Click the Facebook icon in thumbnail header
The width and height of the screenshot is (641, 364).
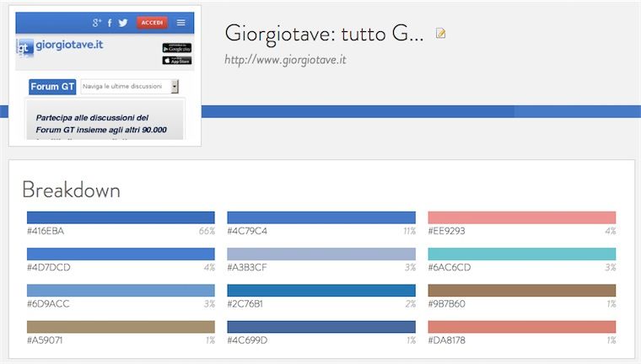tap(110, 23)
